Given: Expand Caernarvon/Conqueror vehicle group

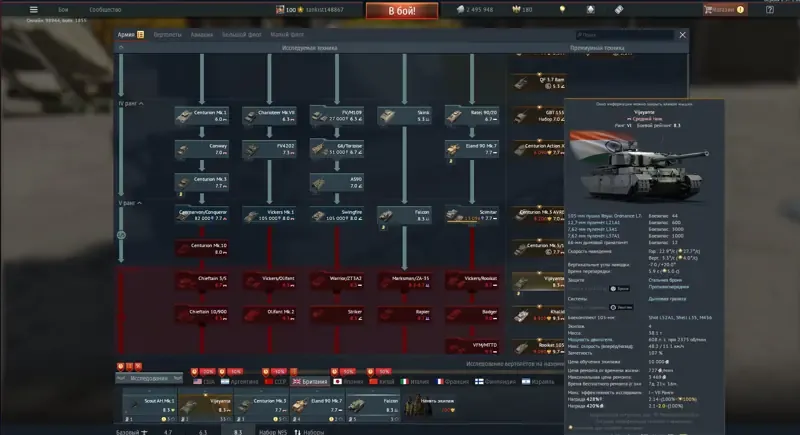Looking at the screenshot, I should coord(202,215).
